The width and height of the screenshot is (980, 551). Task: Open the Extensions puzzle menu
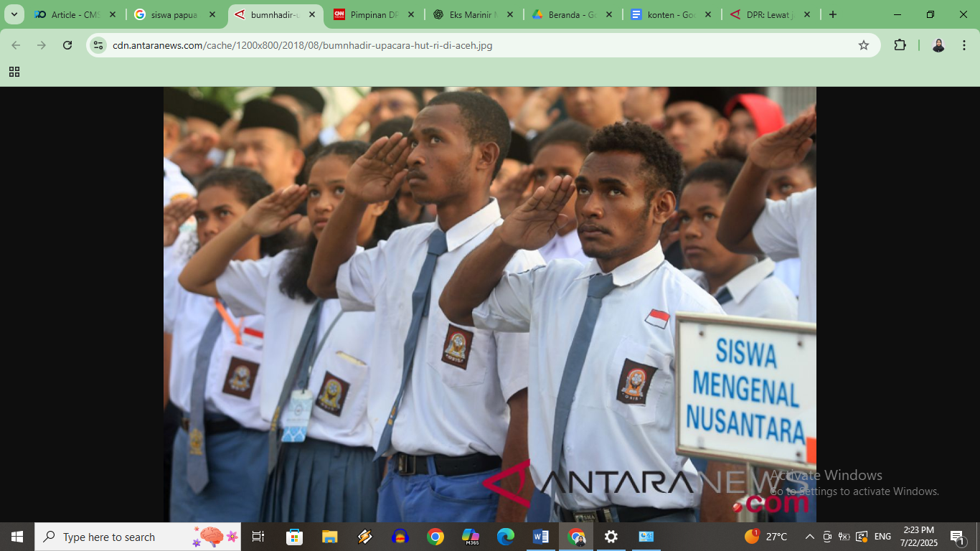click(900, 45)
